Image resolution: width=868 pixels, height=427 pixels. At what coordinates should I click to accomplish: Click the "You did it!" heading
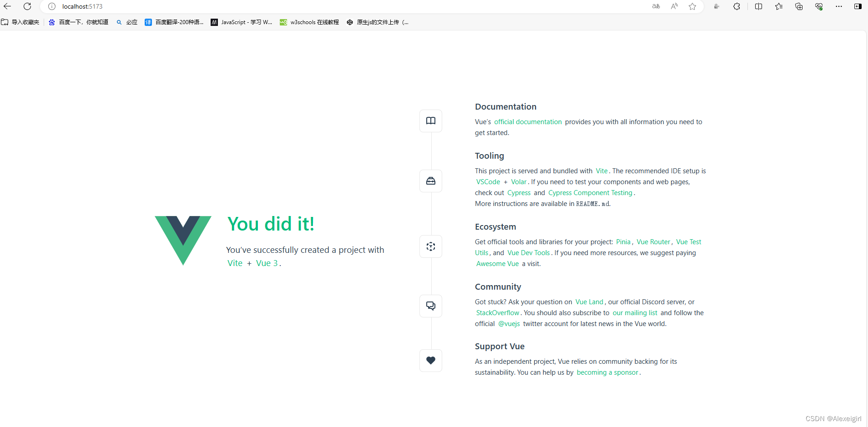coord(271,224)
